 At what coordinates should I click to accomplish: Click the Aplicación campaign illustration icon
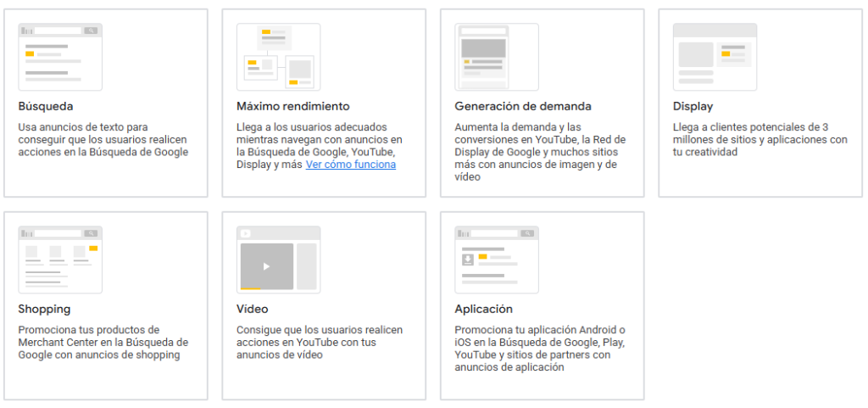pyautogui.click(x=497, y=260)
